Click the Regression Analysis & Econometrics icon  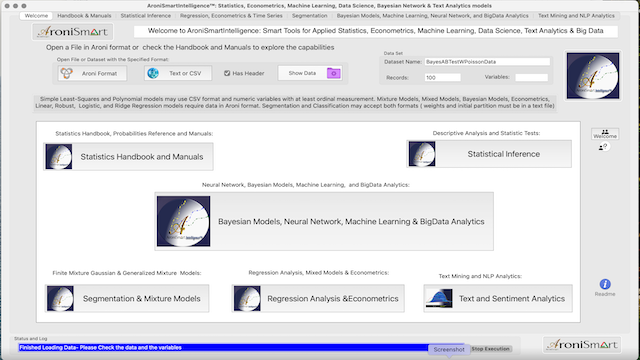247,298
